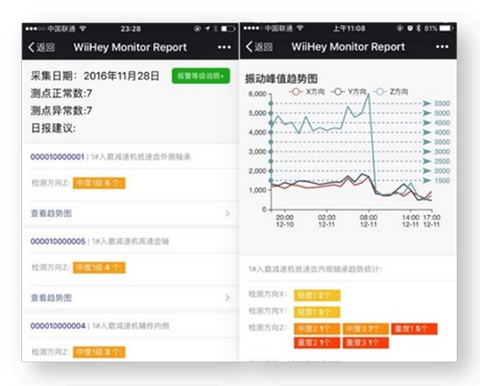Screen dimensions: 480x386
Task: Tap the red 重度3 1个 badge
Action: coord(366,343)
